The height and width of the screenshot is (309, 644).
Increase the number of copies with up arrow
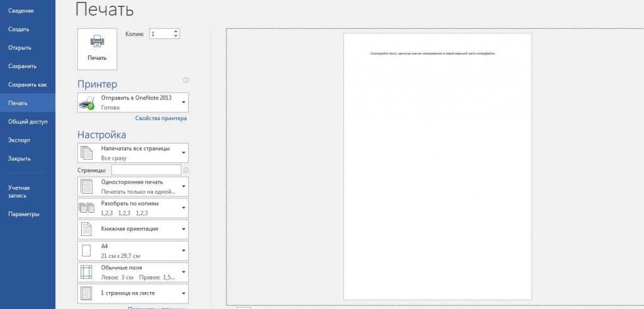tap(175, 31)
